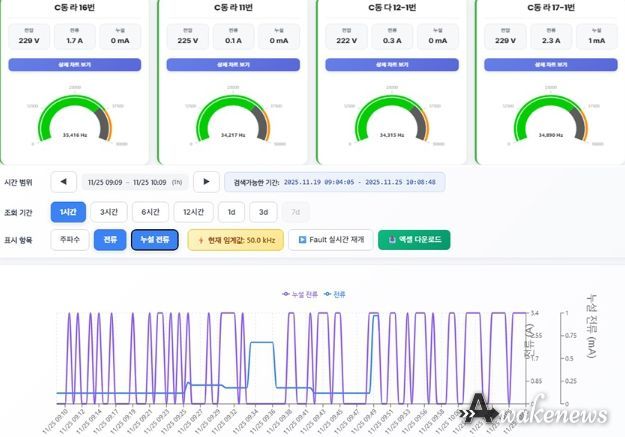Open detailed chart for C동 라 16번

77,65
